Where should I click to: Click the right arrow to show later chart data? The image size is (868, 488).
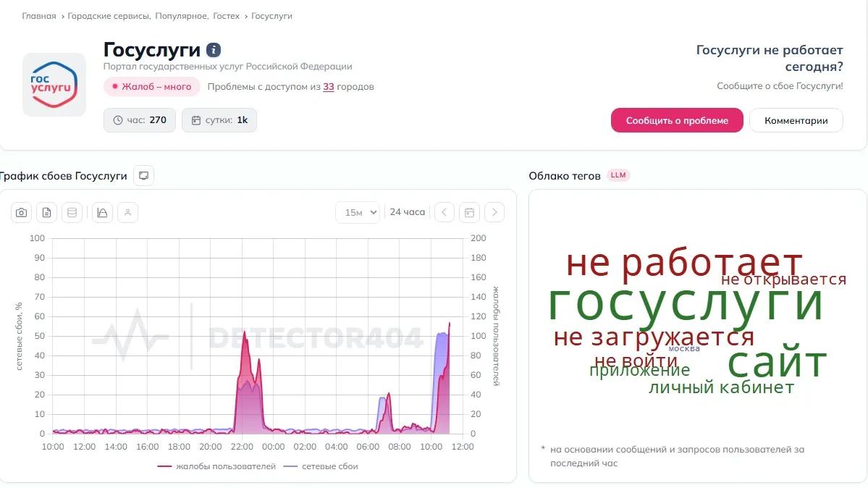[x=494, y=212]
